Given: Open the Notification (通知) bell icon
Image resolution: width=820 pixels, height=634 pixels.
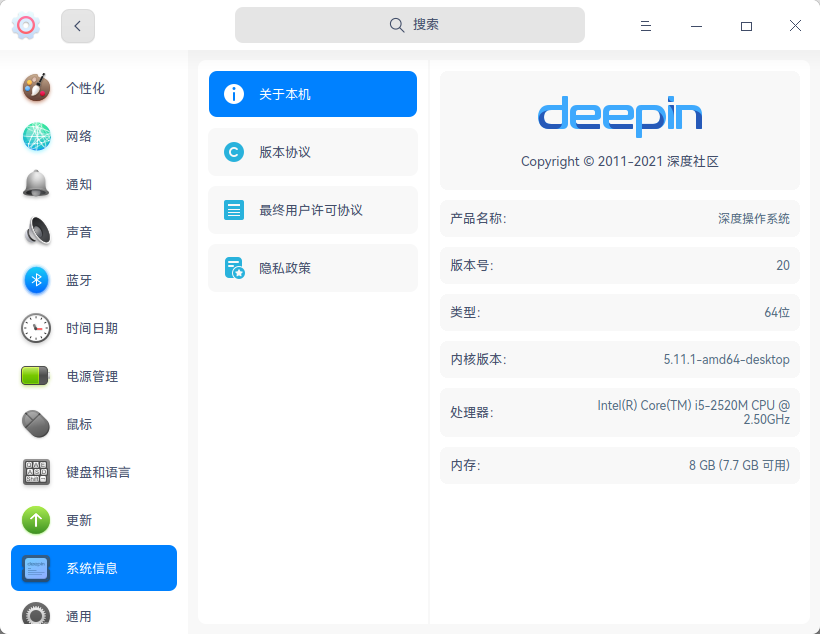Looking at the screenshot, I should pos(36,184).
